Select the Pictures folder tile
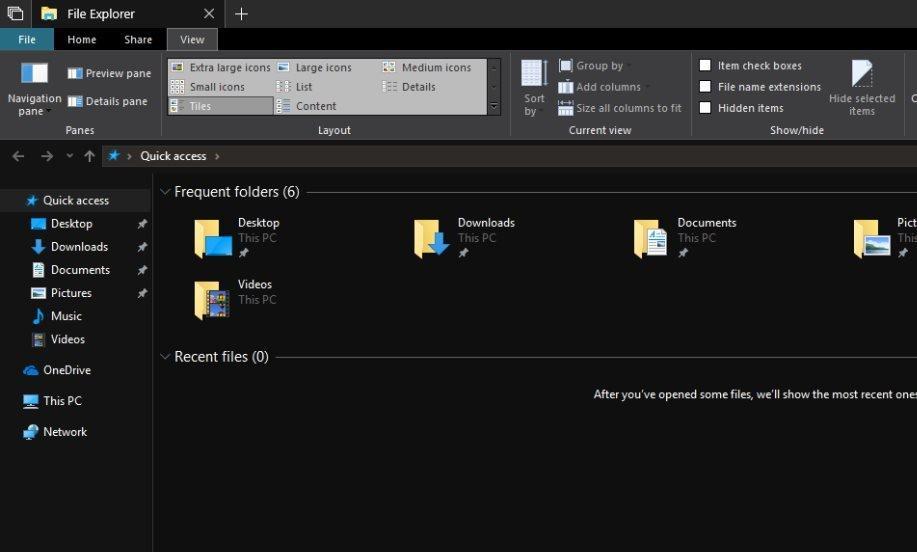Screen dimensions: 917x552 click(884, 238)
